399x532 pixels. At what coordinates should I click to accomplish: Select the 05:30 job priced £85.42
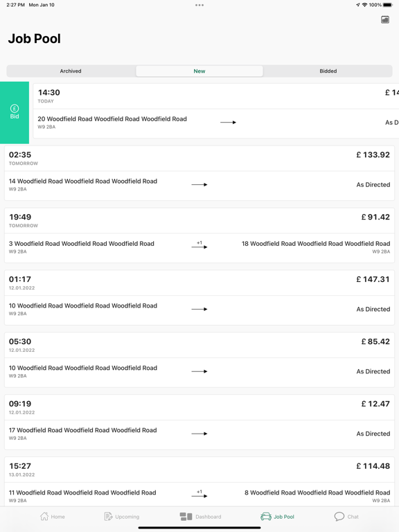point(199,360)
